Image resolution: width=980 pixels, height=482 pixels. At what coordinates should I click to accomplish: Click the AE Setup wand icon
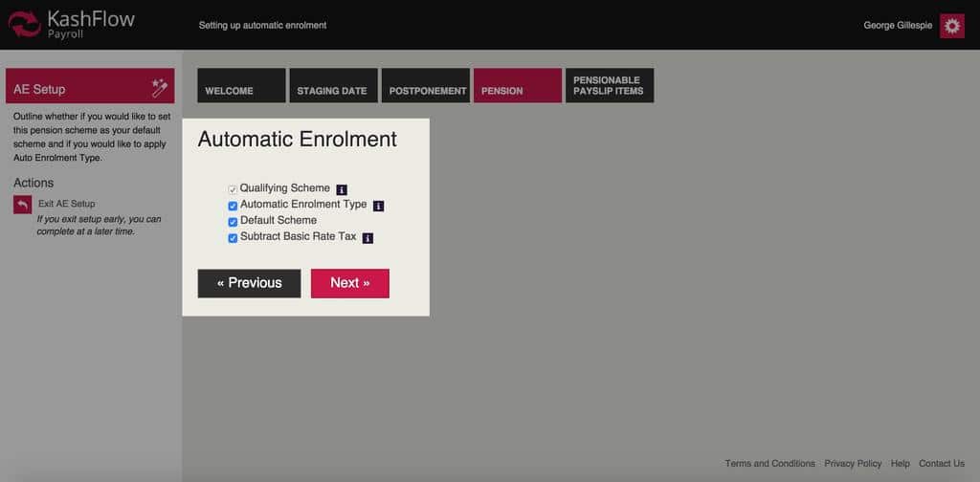[159, 89]
